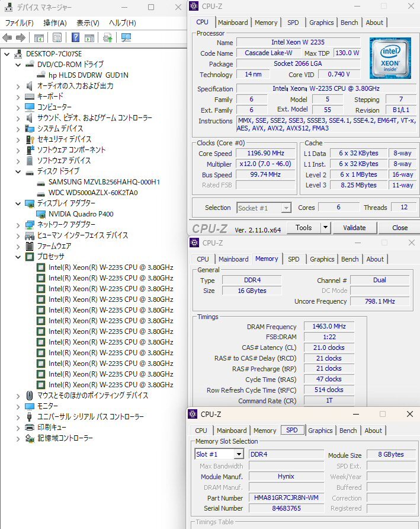Select the Code Name value Cascade Lake-W
The height and width of the screenshot is (529, 420).
point(268,53)
